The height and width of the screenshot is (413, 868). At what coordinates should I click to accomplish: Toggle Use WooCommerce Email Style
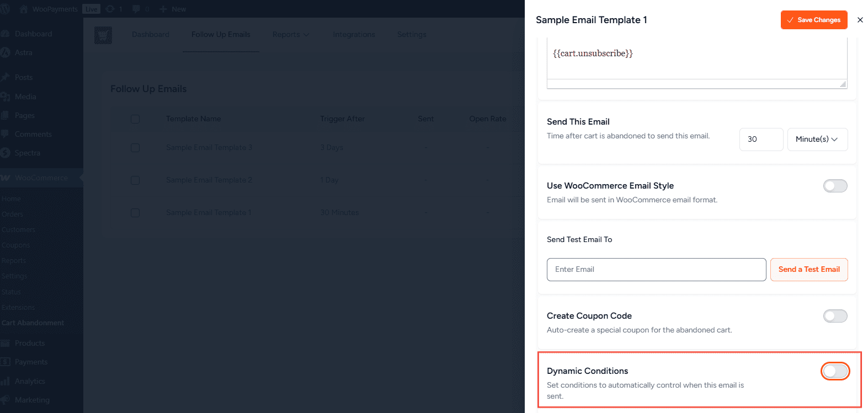click(835, 186)
